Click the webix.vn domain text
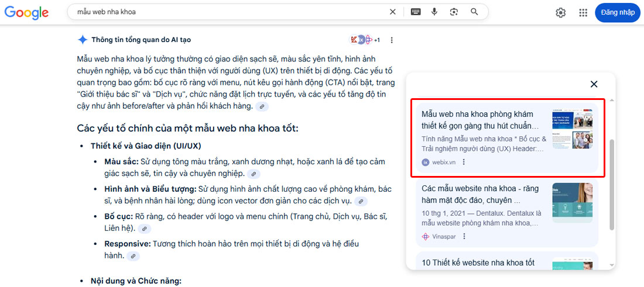644x287 pixels. coord(444,162)
